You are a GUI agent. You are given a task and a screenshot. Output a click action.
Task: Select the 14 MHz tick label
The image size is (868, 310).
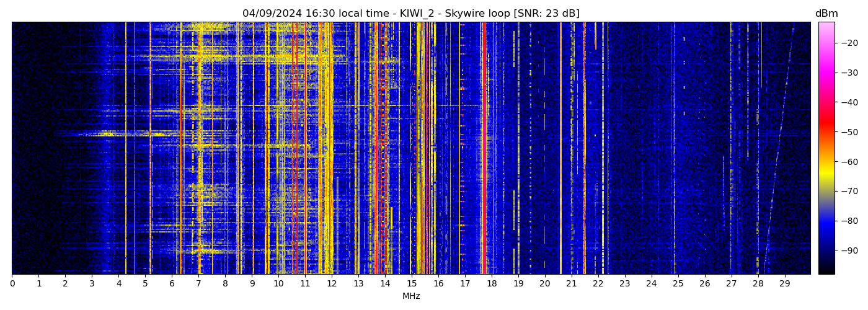[385, 283]
